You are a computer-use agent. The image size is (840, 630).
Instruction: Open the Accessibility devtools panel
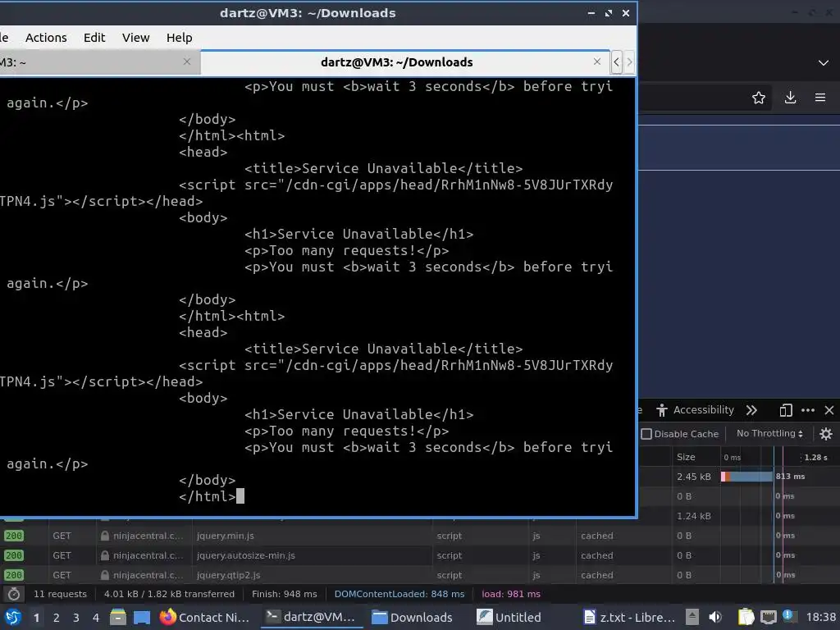[695, 410]
